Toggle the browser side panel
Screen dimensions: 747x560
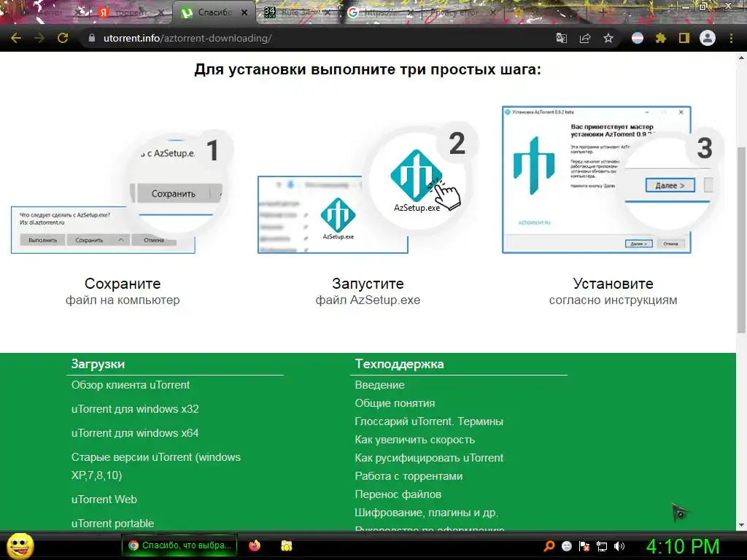[684, 38]
